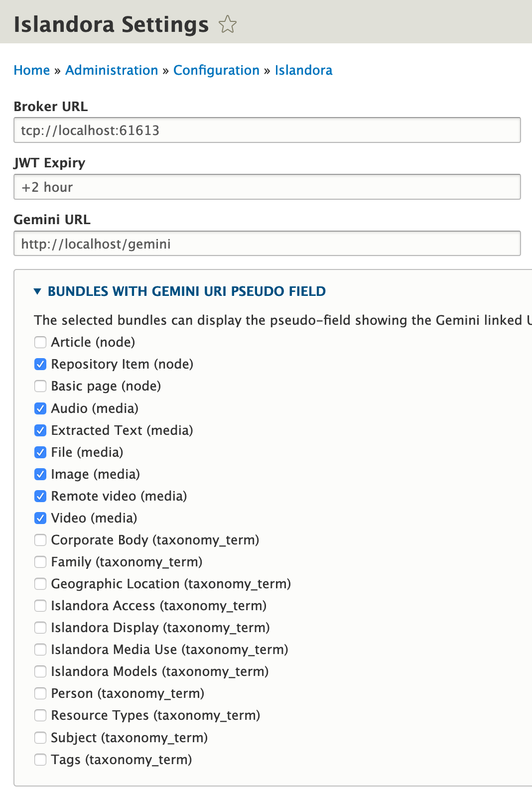Uncheck Extracted Text (media)

[x=40, y=430]
